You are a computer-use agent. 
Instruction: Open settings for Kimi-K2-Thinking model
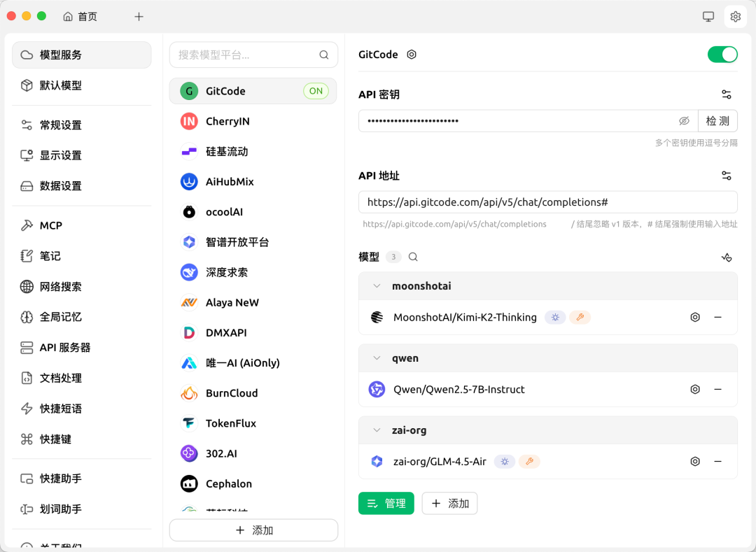tap(695, 317)
